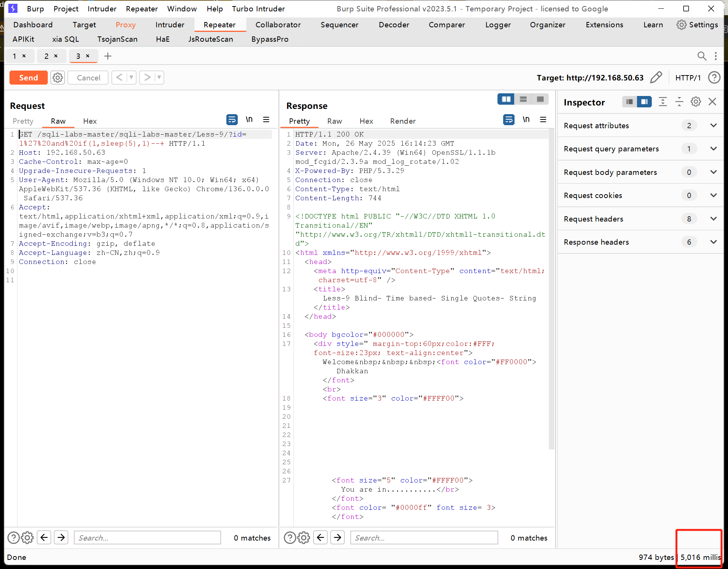Toggle non-printable characters in response
The width and height of the screenshot is (728, 569).
tap(526, 120)
